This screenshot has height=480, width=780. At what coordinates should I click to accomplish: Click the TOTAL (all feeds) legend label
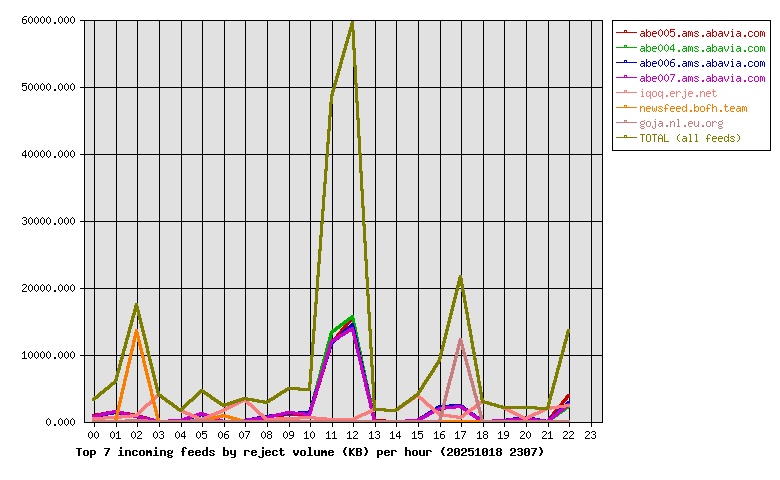pos(690,138)
